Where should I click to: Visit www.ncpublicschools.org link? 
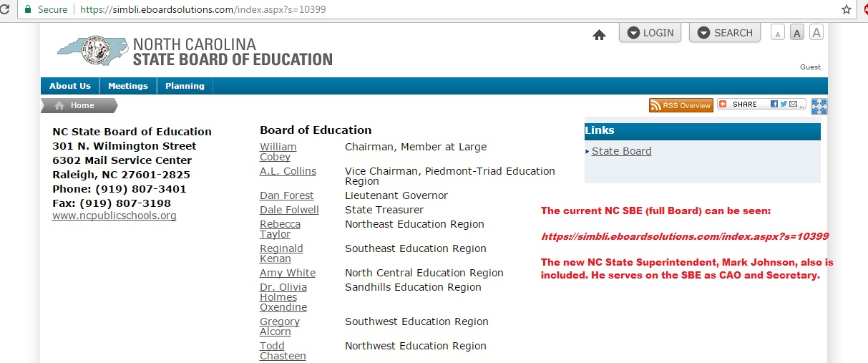pos(114,216)
